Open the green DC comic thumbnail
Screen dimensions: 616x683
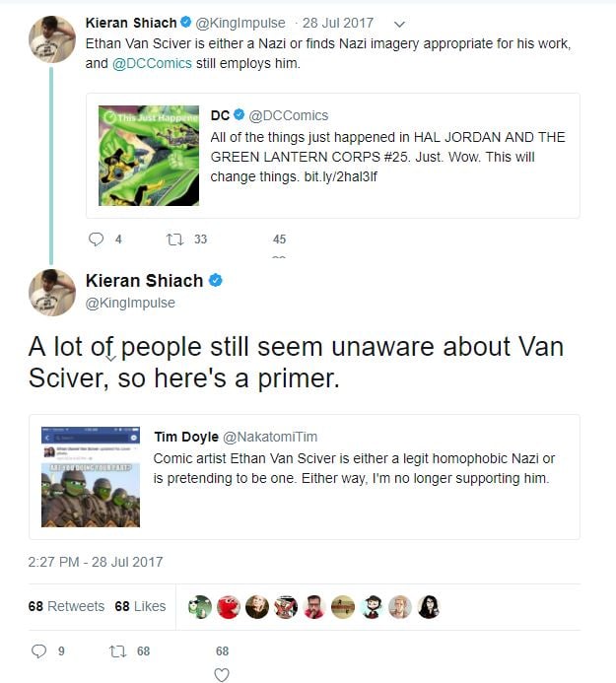pyautogui.click(x=149, y=156)
